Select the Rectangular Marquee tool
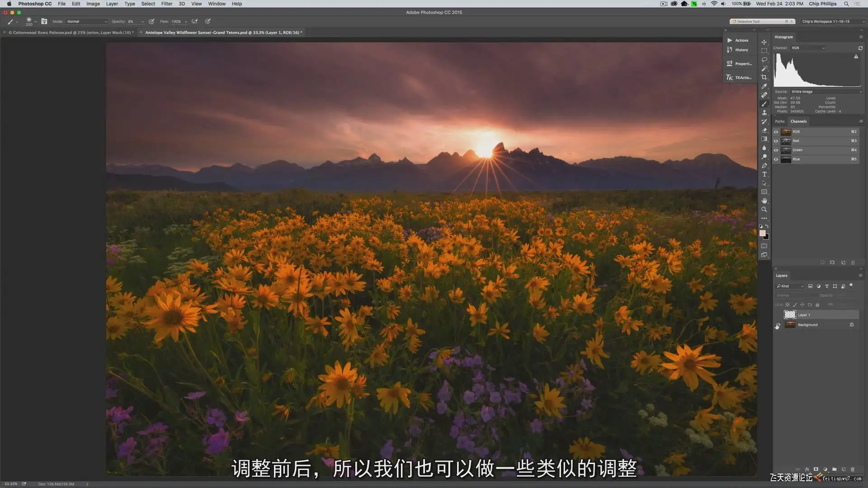The height and width of the screenshot is (488, 868). click(x=764, y=51)
